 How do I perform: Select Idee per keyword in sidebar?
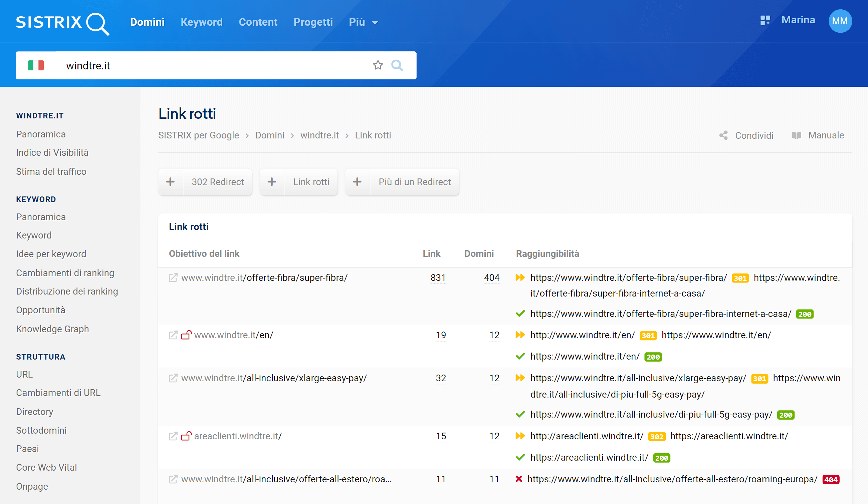click(x=51, y=254)
